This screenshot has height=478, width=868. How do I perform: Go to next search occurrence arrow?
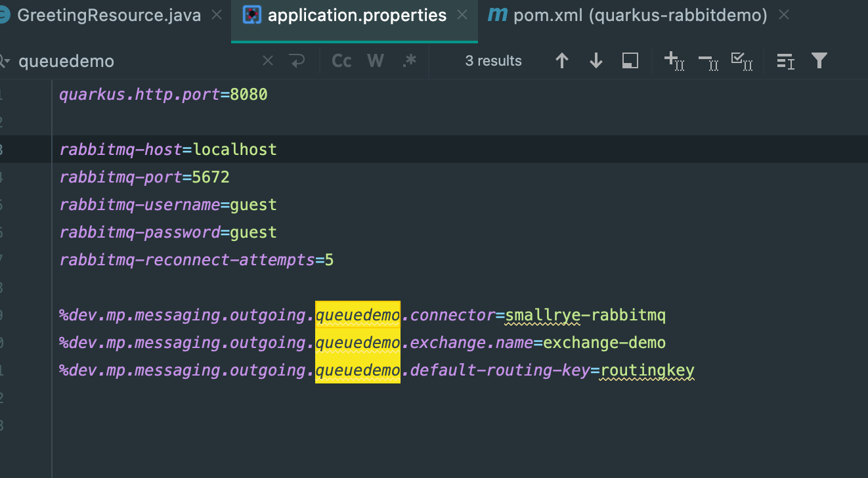596,61
